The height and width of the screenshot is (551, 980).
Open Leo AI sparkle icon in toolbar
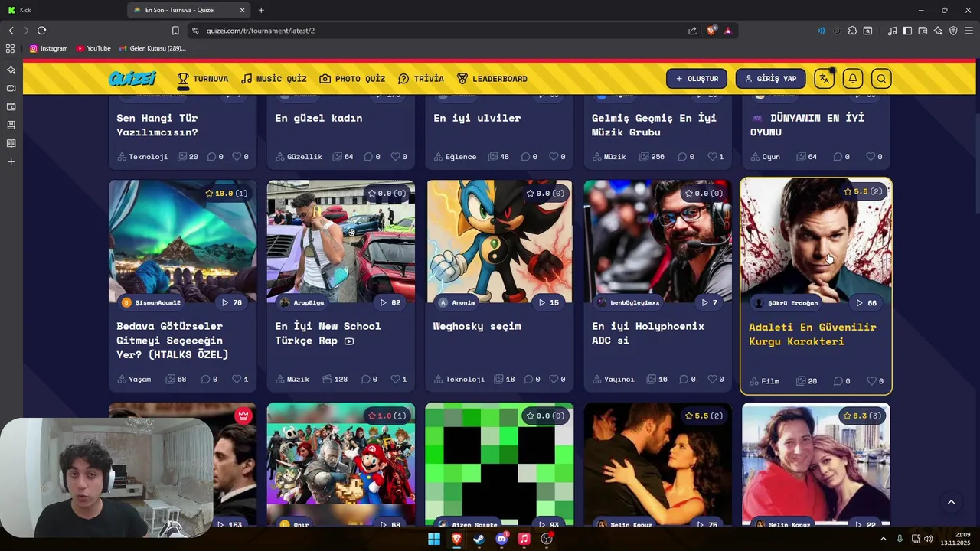pos(938,31)
